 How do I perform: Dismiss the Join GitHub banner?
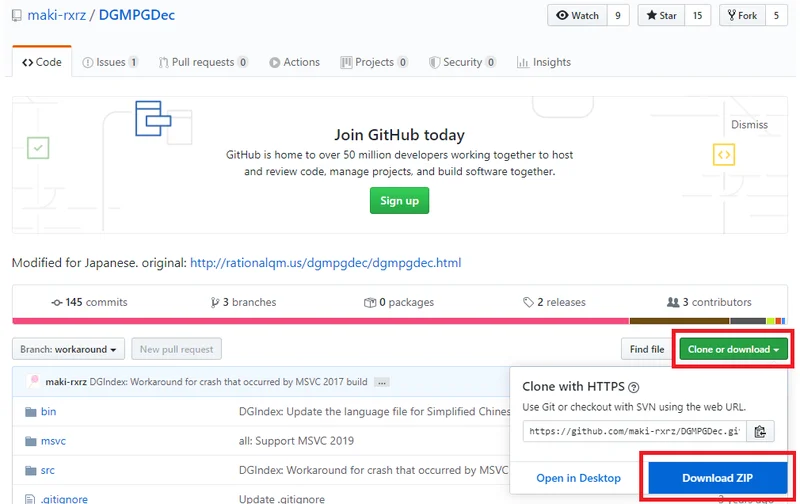(749, 125)
